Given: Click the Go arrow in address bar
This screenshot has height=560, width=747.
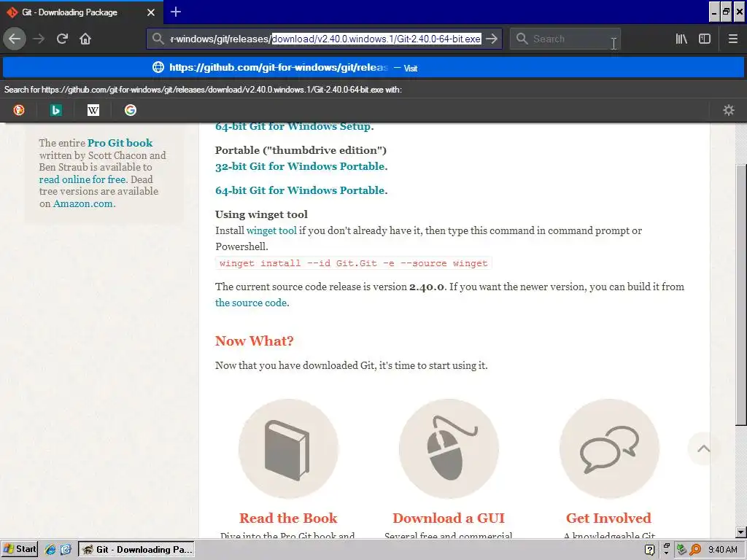Looking at the screenshot, I should pyautogui.click(x=491, y=39).
